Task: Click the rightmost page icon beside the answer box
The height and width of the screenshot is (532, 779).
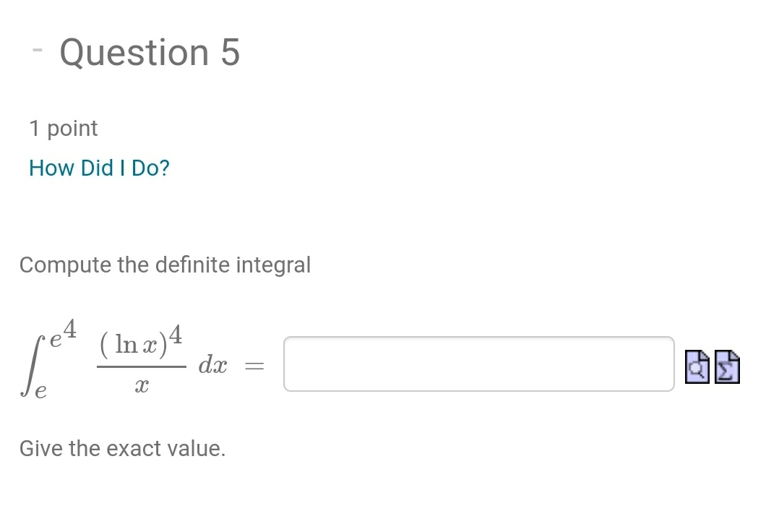Action: 726,366
